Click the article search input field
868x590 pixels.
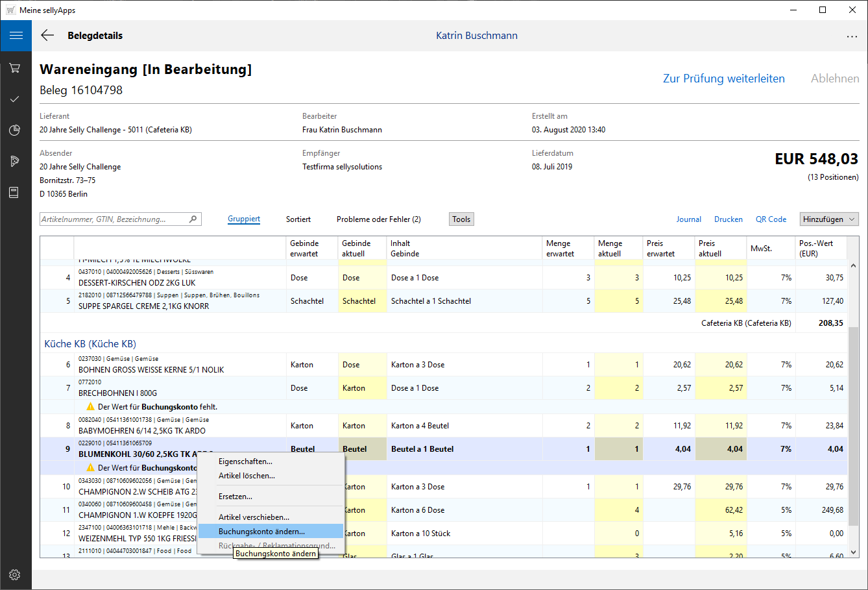coord(114,219)
